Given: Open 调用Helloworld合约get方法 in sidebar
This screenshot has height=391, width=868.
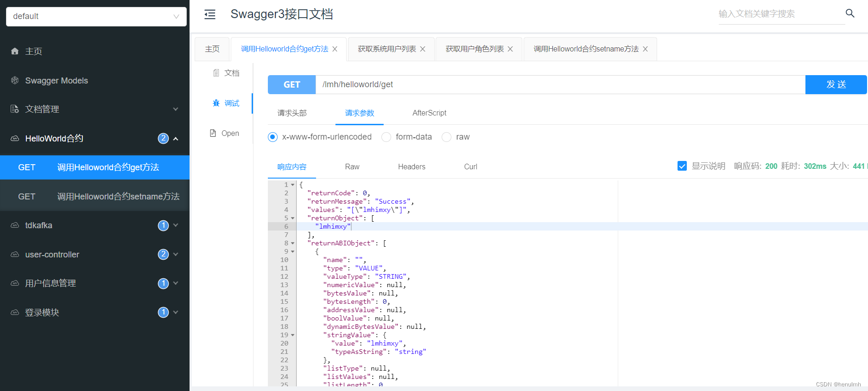Looking at the screenshot, I should (x=95, y=167).
